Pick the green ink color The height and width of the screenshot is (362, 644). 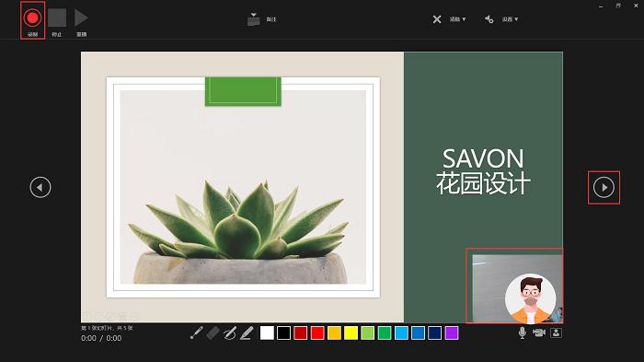tap(385, 333)
